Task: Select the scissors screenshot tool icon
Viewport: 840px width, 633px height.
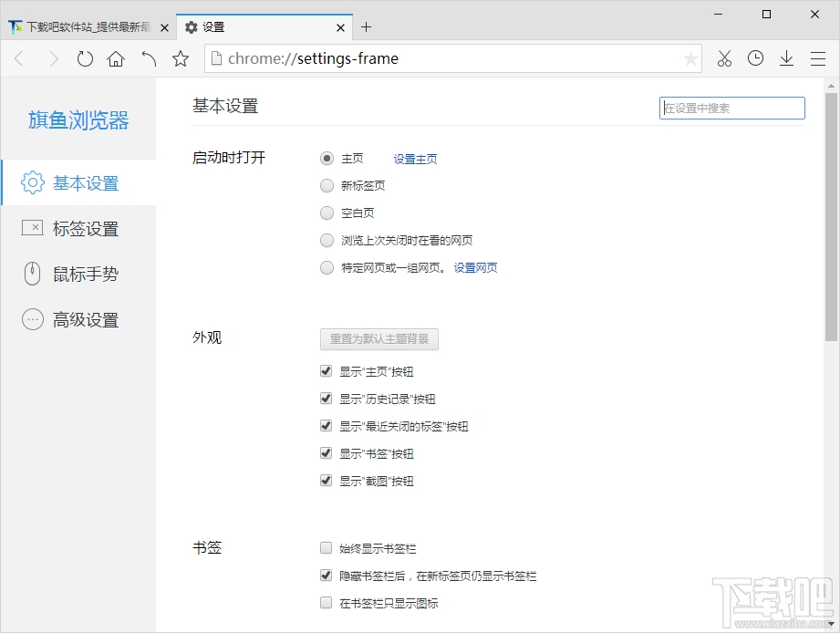Action: (724, 57)
